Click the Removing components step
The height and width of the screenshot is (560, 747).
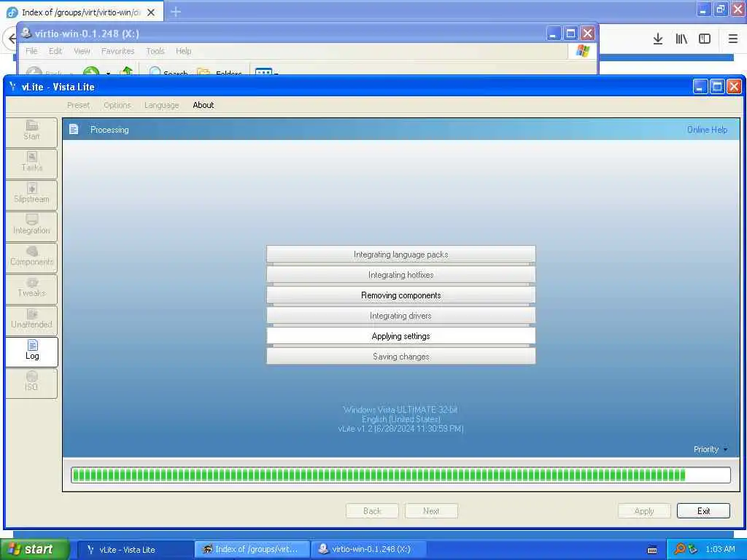(x=400, y=295)
